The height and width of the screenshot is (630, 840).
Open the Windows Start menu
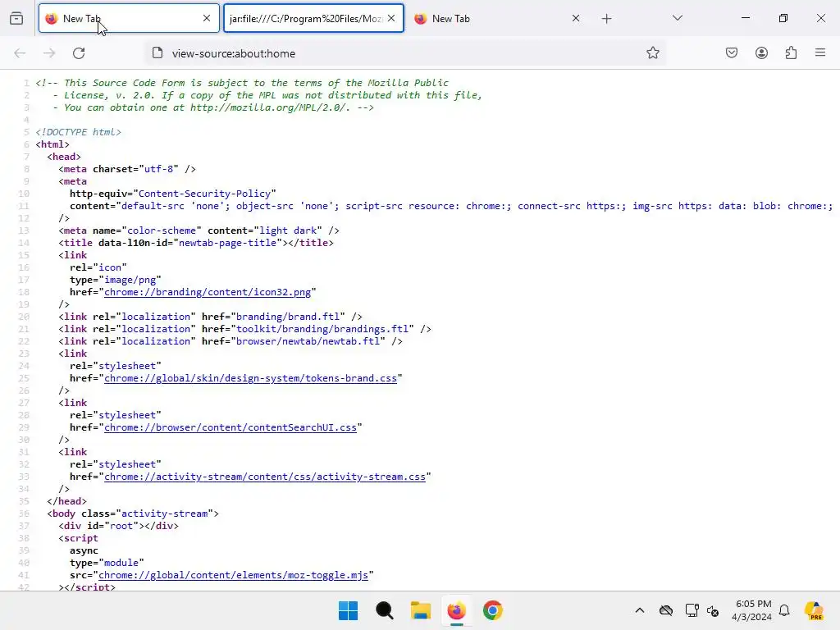pyautogui.click(x=348, y=610)
